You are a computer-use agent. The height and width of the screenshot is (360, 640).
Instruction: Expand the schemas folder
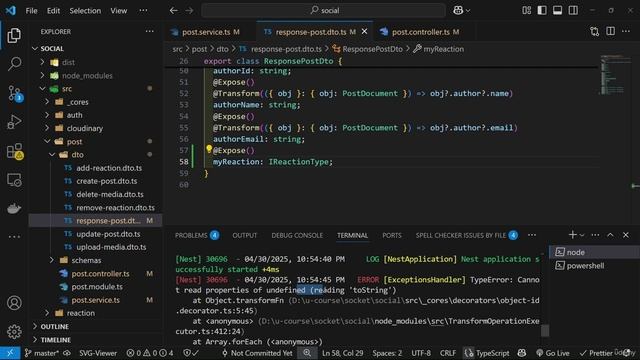tap(52, 260)
